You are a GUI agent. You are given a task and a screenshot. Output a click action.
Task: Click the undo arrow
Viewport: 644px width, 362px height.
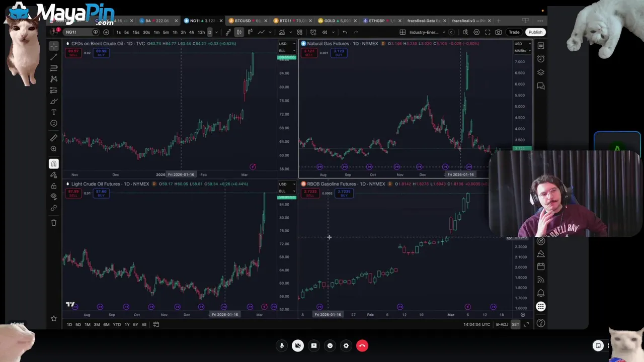click(x=345, y=32)
